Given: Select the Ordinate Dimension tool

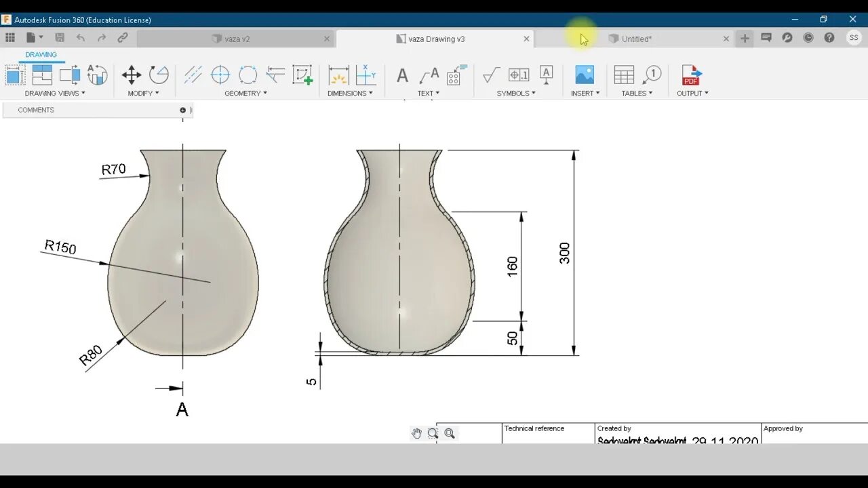Looking at the screenshot, I should pyautogui.click(x=366, y=75).
